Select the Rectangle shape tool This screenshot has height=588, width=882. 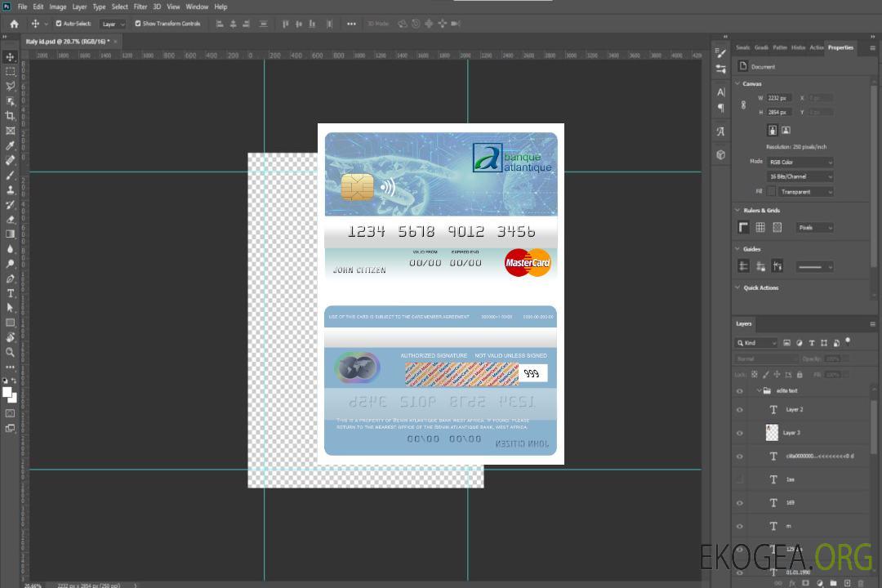pyautogui.click(x=10, y=323)
